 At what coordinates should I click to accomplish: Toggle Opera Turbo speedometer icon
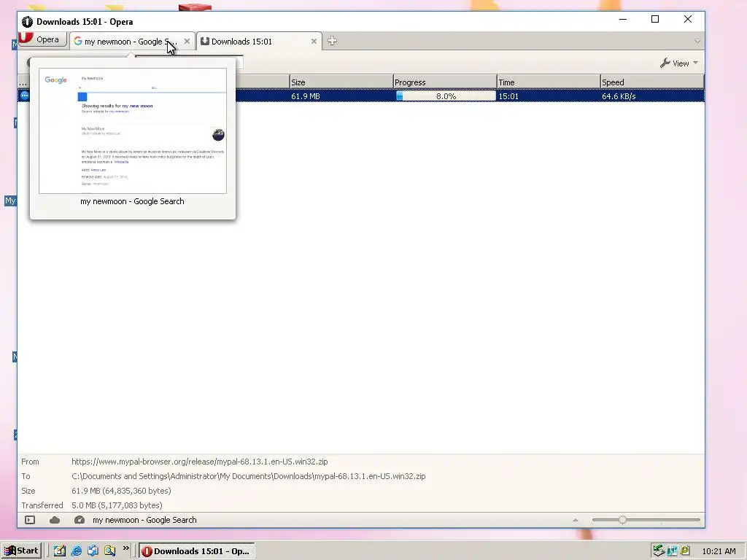pyautogui.click(x=80, y=520)
